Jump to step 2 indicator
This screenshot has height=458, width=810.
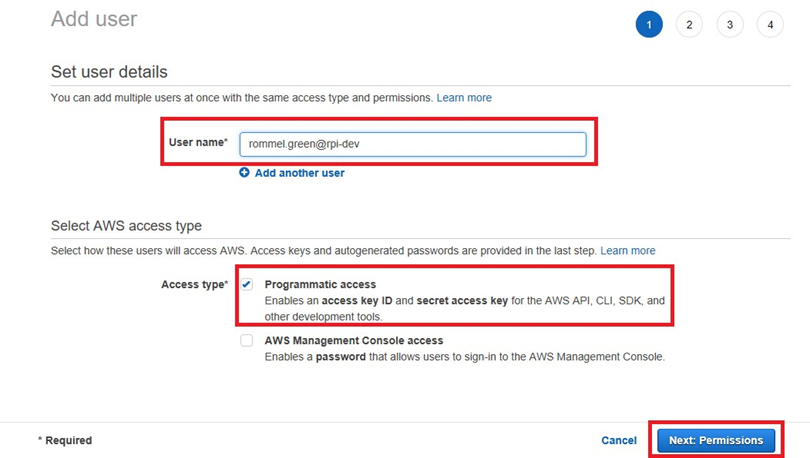click(x=689, y=25)
